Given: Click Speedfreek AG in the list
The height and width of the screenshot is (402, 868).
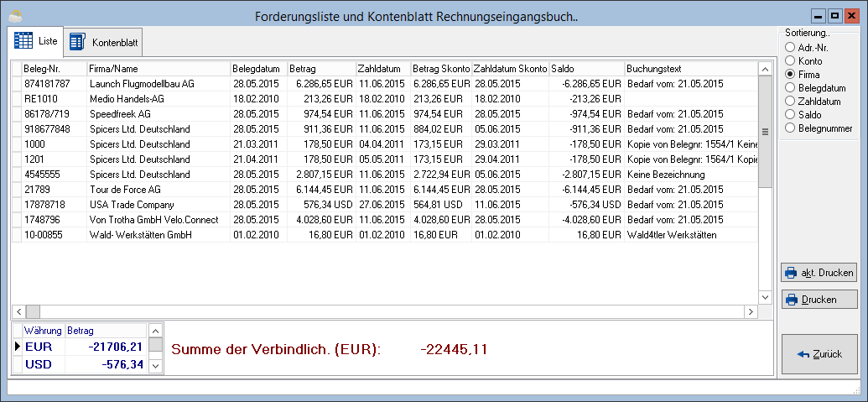Looking at the screenshot, I should click(x=120, y=114).
